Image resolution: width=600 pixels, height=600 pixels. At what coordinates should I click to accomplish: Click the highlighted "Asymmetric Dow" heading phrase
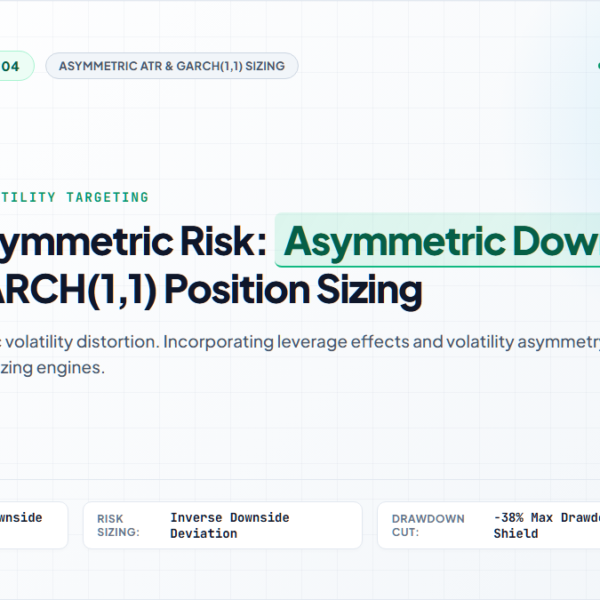(x=437, y=241)
